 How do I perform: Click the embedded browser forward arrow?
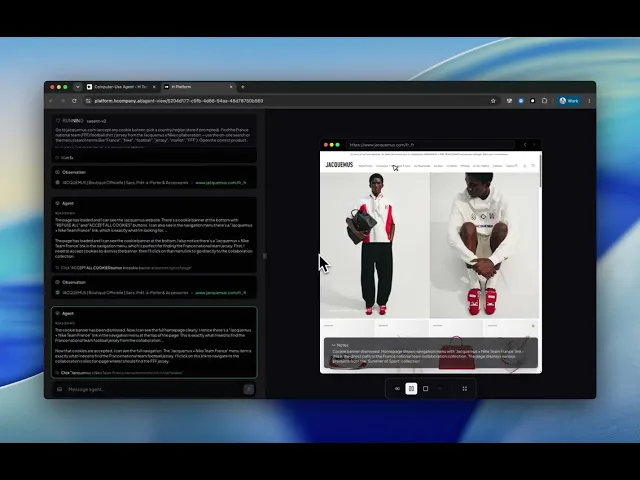click(x=534, y=145)
